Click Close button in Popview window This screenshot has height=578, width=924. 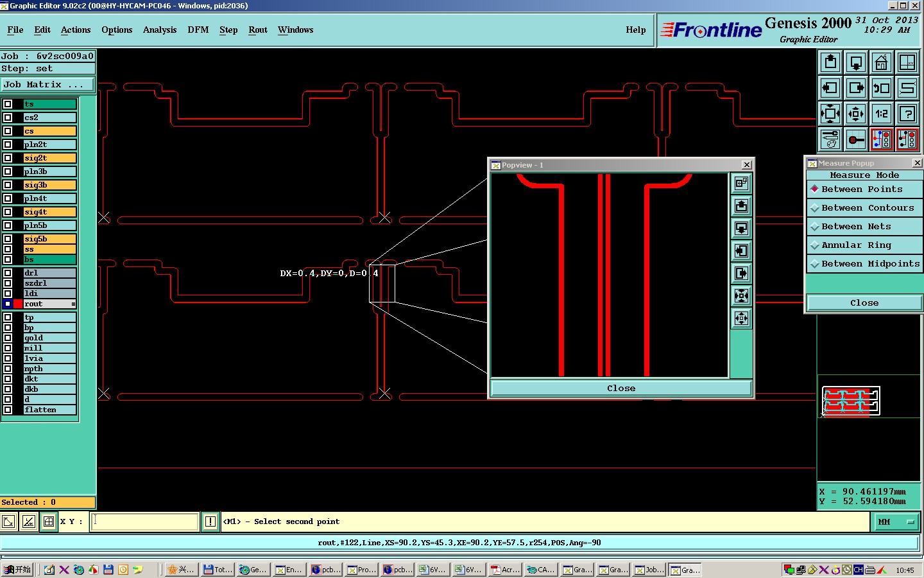[x=621, y=389]
